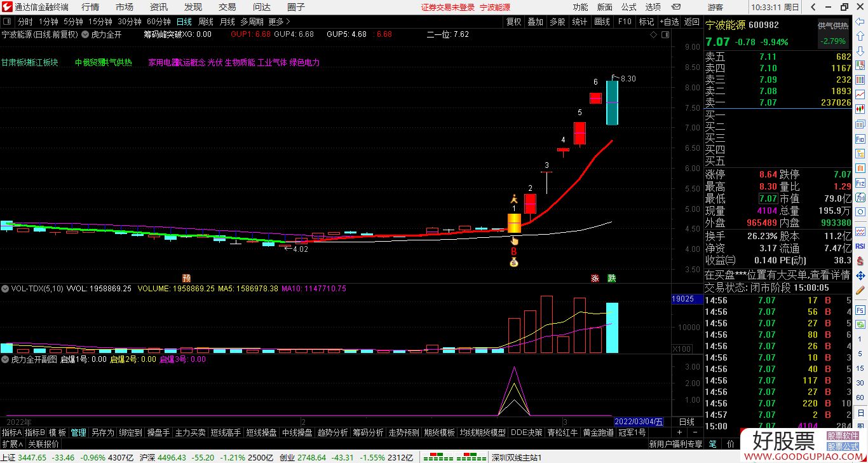
Task: Expand the main chart indicator dropdown arrow
Action: [x=85, y=34]
